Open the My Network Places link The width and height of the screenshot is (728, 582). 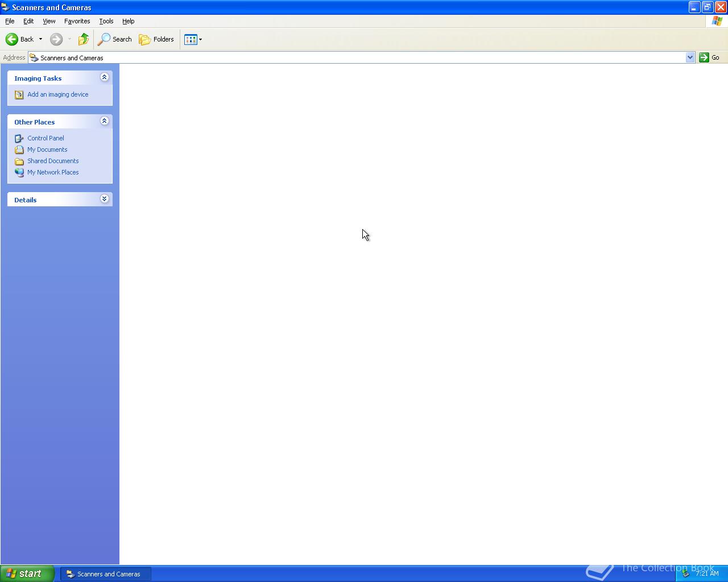point(53,172)
